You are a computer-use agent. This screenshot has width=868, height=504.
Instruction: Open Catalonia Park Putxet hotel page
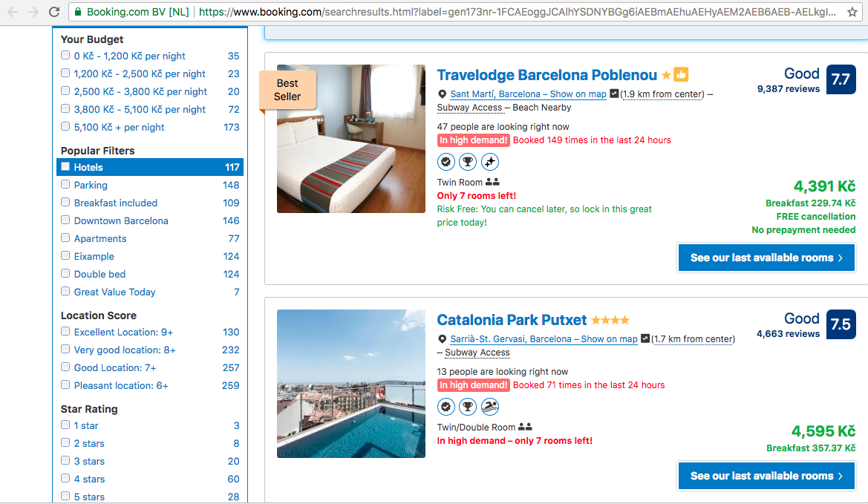[x=512, y=320]
